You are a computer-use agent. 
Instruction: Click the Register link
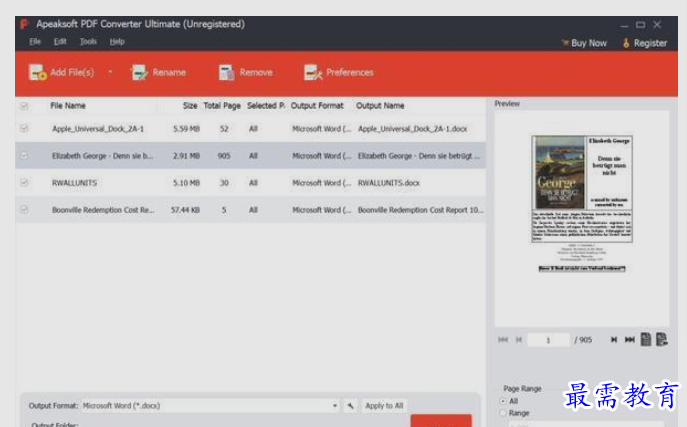(x=645, y=43)
